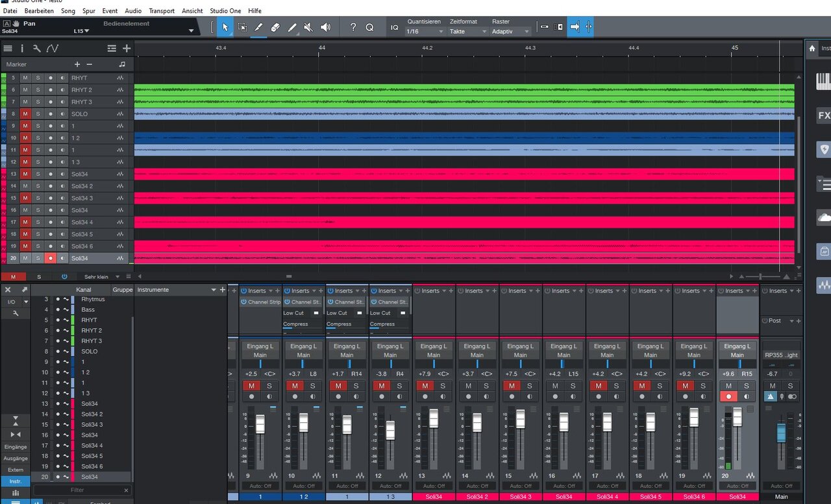Show Ausgänge channels in console
This screenshot has width=831, height=504.
point(16,458)
